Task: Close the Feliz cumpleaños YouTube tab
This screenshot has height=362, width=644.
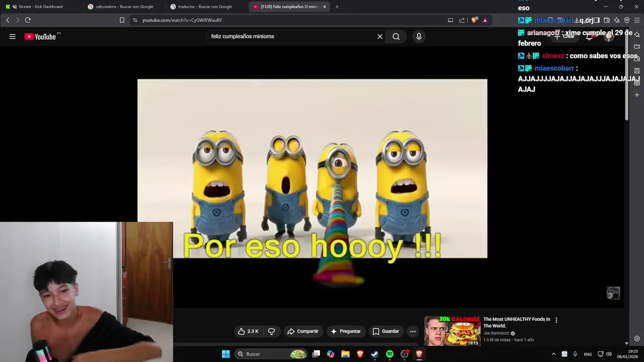Action: (325, 7)
